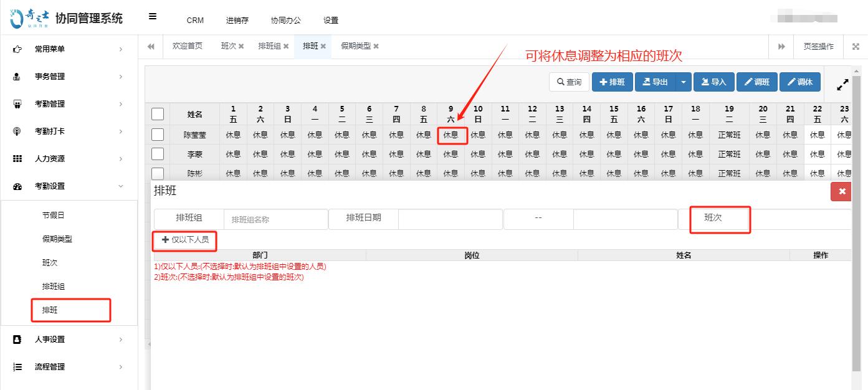The width and height of the screenshot is (868, 390).
Task: Click the 考勤打卡 fingerprint sidebar icon
Action: pyautogui.click(x=17, y=131)
